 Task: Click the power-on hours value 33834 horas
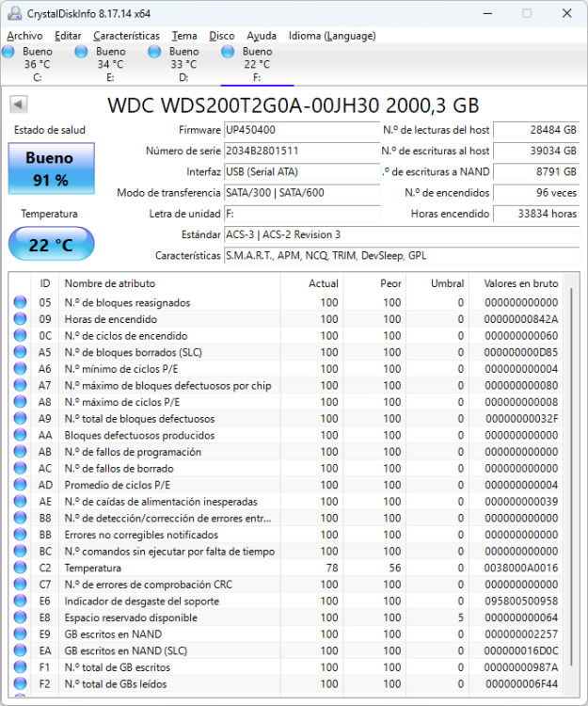(x=536, y=214)
